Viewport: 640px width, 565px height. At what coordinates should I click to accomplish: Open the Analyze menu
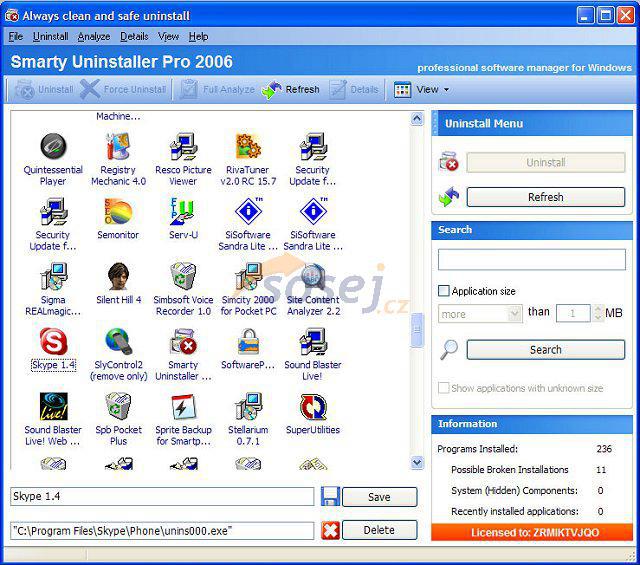point(94,36)
